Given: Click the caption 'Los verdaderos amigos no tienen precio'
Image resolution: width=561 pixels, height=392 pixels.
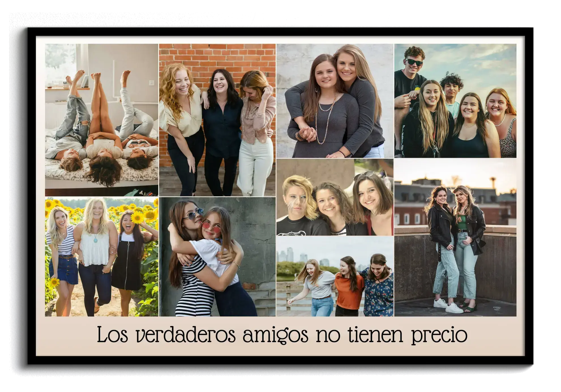Looking at the screenshot, I should [x=282, y=335].
